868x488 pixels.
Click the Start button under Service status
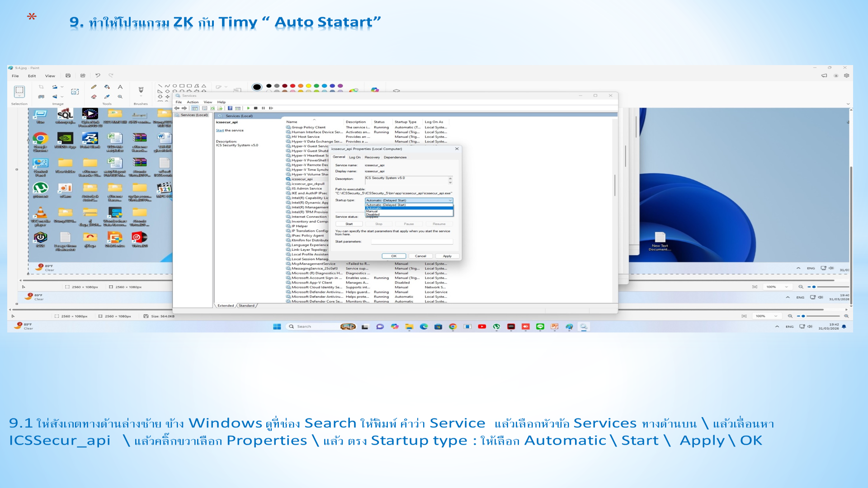click(349, 224)
